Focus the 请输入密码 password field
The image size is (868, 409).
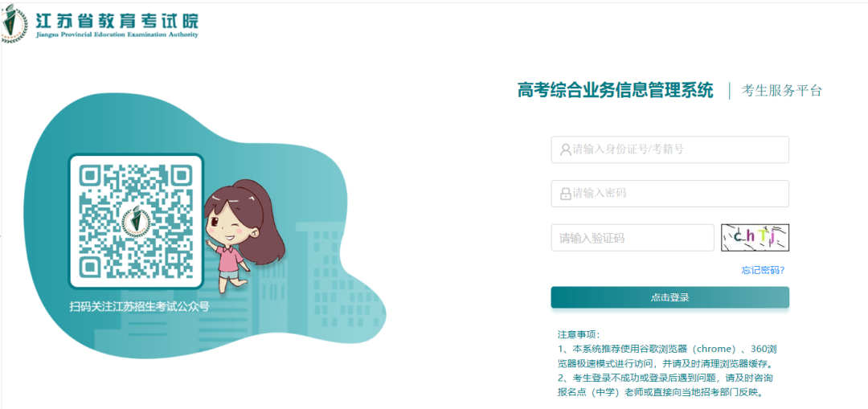(x=669, y=194)
